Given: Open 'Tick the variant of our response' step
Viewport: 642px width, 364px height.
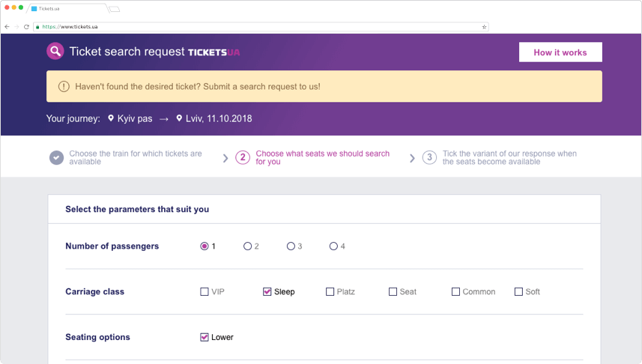Looking at the screenshot, I should point(509,157).
